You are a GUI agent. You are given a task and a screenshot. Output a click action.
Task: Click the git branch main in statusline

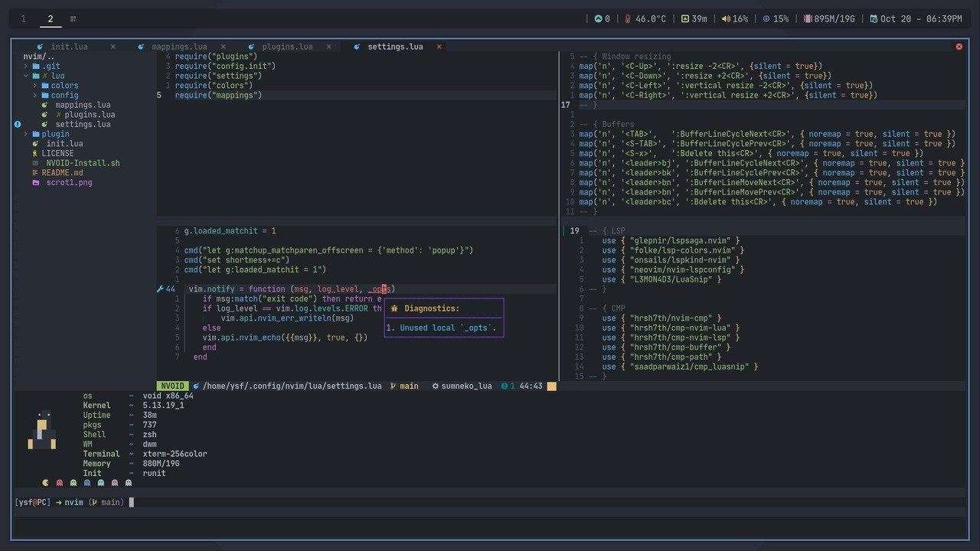pyautogui.click(x=404, y=386)
